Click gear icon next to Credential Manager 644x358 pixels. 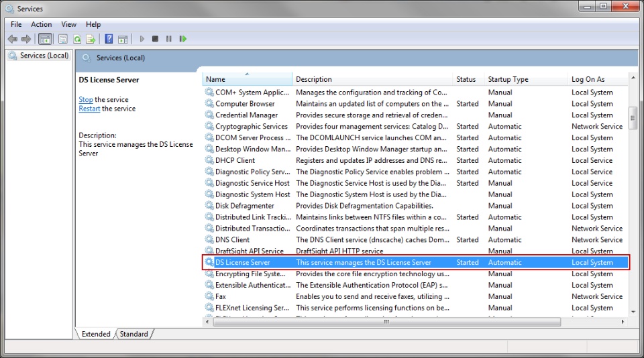[x=209, y=115]
